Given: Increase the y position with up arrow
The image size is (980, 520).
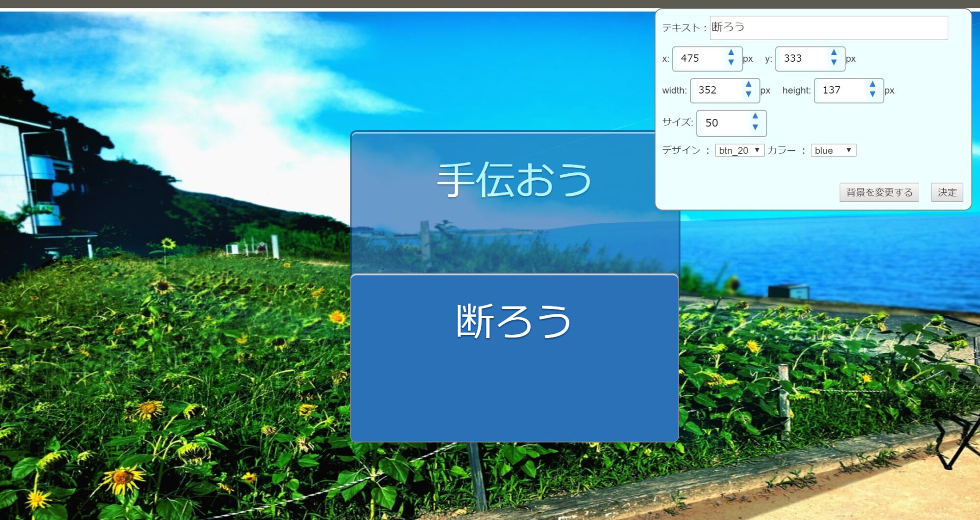Looking at the screenshot, I should point(834,53).
